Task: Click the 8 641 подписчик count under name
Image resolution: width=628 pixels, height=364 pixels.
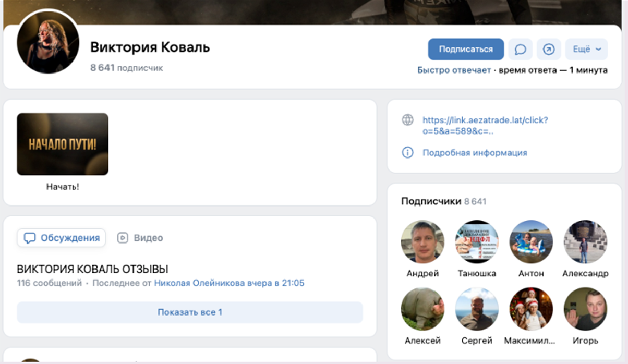Action: click(x=126, y=68)
